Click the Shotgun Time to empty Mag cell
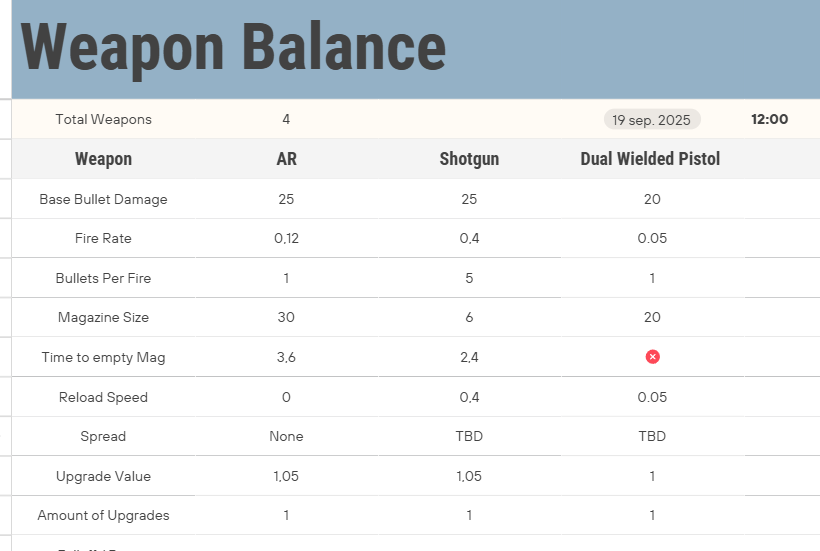 (x=469, y=357)
